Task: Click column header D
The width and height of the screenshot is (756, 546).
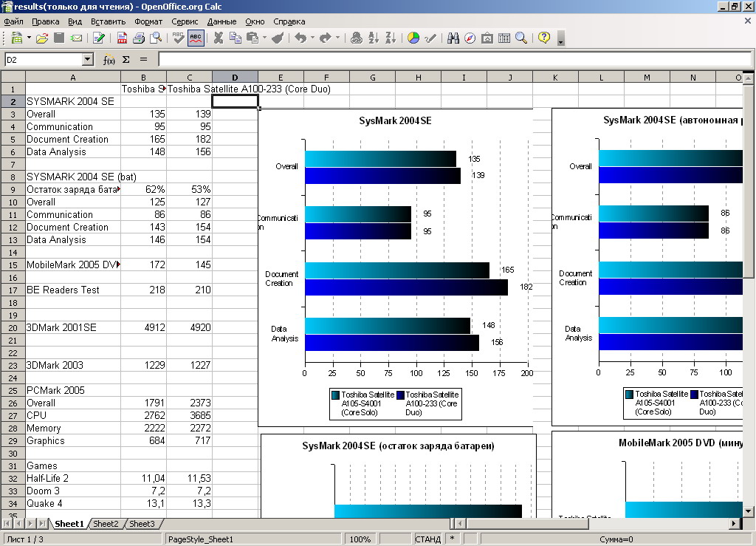Action: [235, 77]
